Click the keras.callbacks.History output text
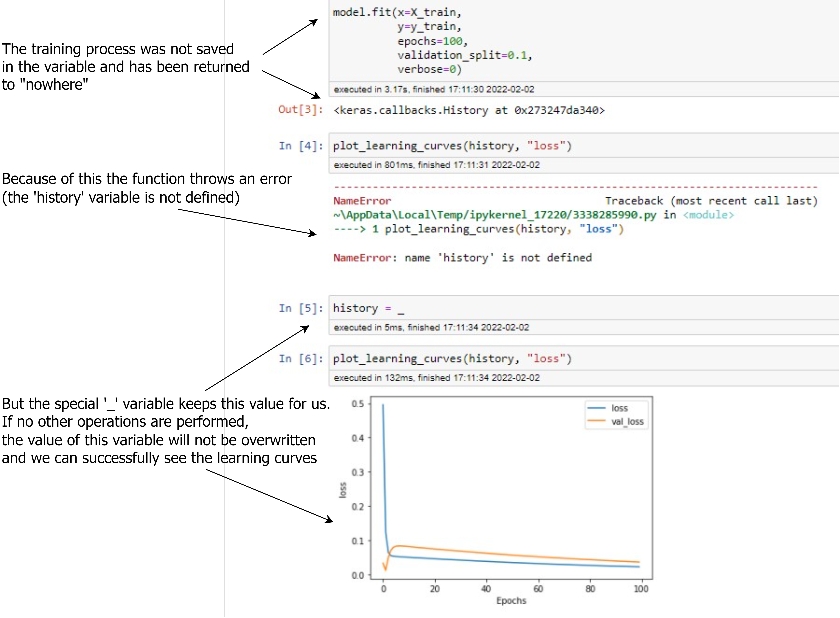The image size is (840, 618). coord(469,110)
